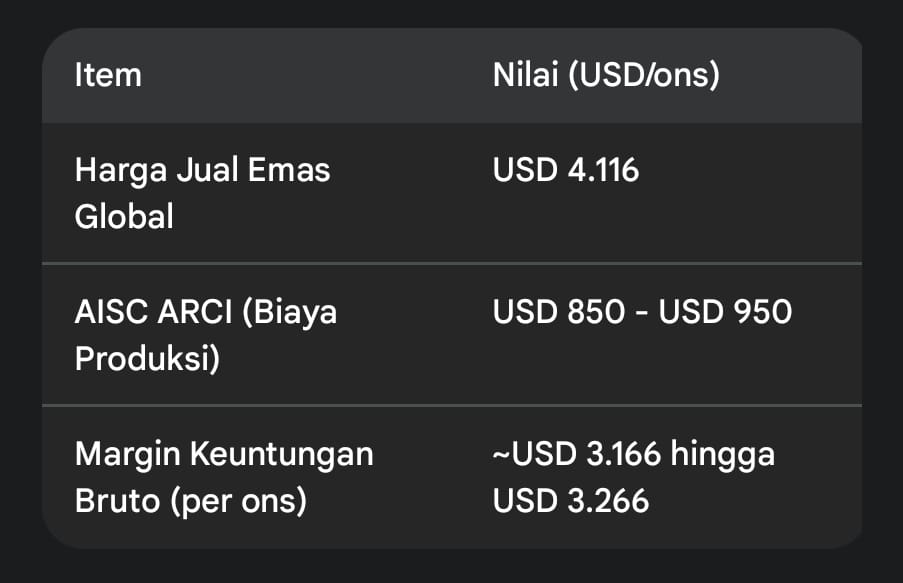Click the "USD 4.116" gold price value

(566, 170)
